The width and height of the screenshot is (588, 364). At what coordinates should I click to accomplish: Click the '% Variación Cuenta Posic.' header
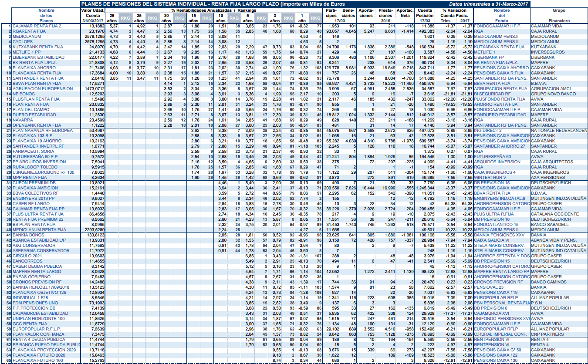pyautogui.click(x=455, y=13)
